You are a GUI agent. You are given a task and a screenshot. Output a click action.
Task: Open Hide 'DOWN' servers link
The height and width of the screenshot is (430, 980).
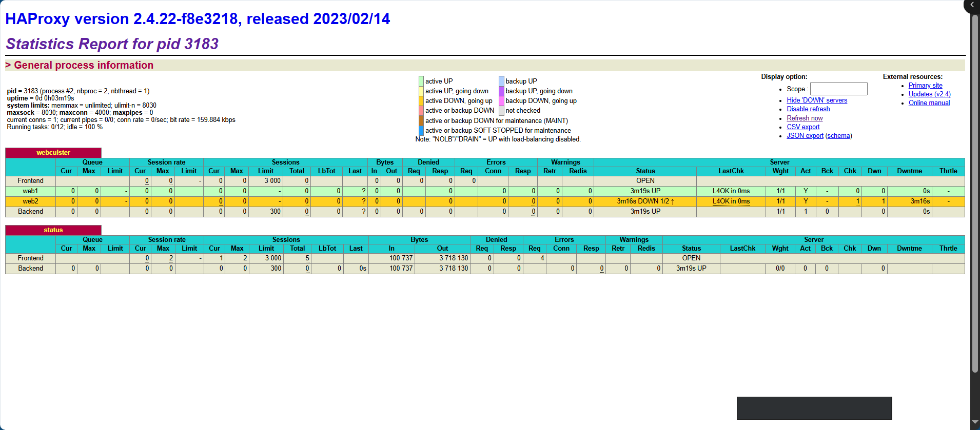point(817,100)
